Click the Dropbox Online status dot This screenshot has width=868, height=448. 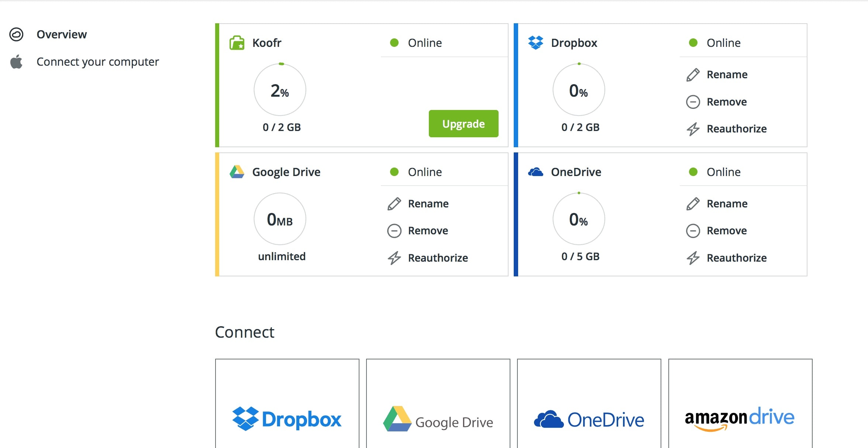[x=693, y=43]
